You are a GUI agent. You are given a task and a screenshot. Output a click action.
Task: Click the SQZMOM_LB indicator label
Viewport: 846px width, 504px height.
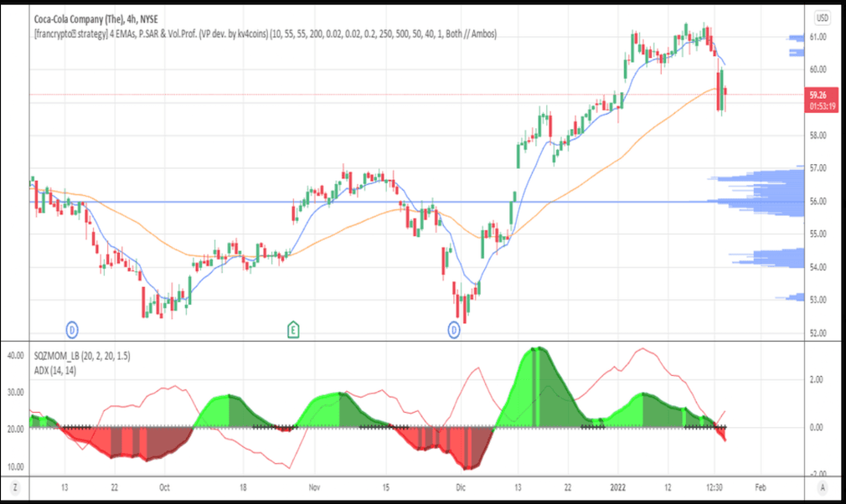coord(82,356)
